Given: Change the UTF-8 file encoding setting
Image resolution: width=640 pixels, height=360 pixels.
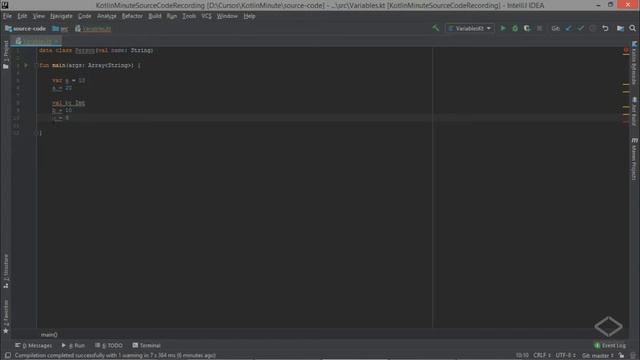Looking at the screenshot, I should (565, 356).
